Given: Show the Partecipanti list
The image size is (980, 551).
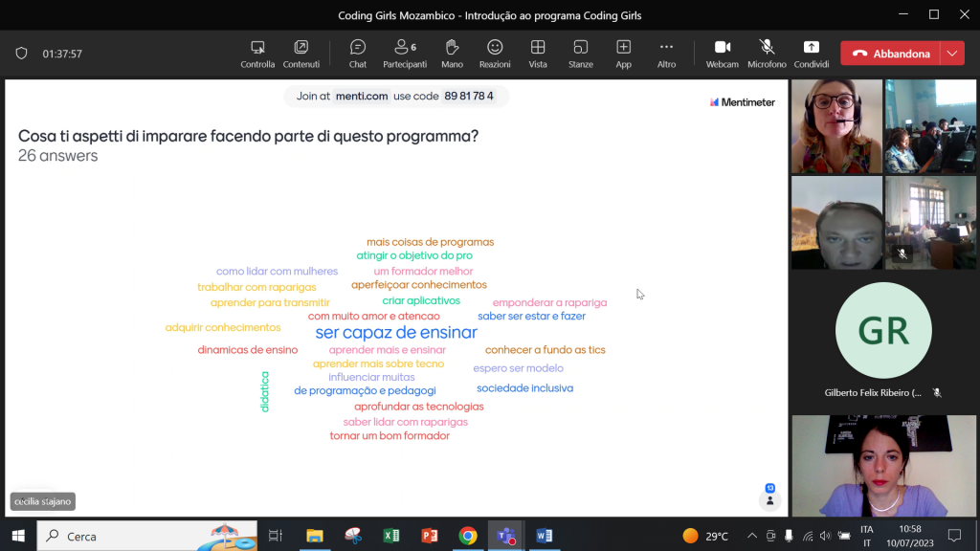Looking at the screenshot, I should coord(405,54).
